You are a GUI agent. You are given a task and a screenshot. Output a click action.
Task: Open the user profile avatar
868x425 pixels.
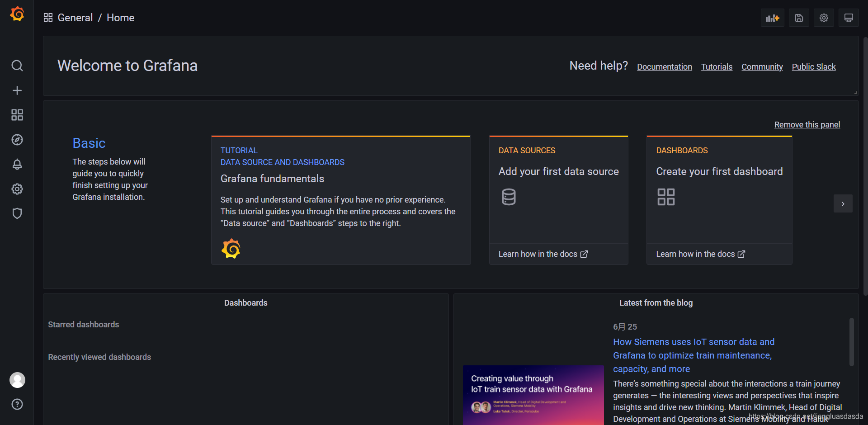[17, 380]
